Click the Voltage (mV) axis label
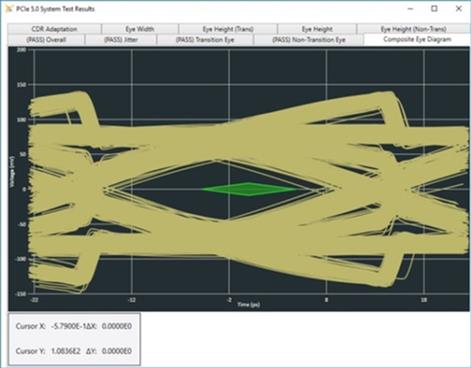The image size is (471, 368). point(12,171)
